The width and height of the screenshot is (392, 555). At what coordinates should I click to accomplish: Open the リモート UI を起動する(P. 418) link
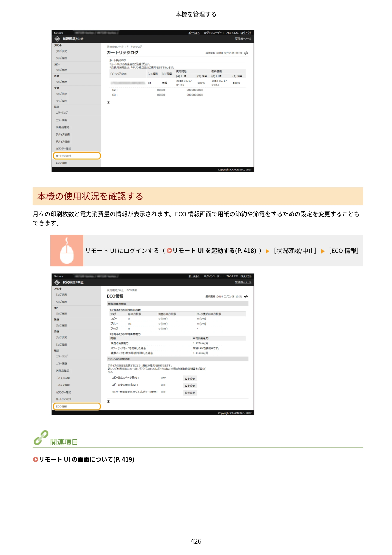coord(211,251)
